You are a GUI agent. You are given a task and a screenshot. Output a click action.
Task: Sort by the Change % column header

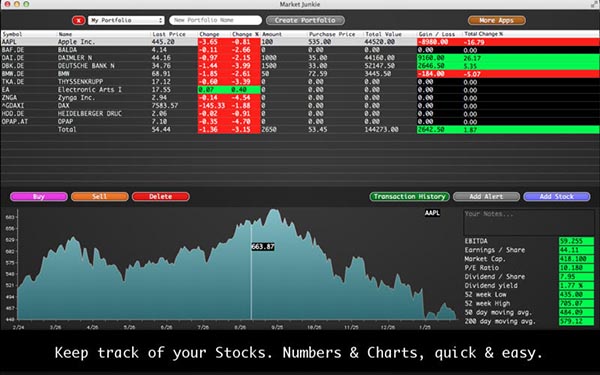click(245, 34)
